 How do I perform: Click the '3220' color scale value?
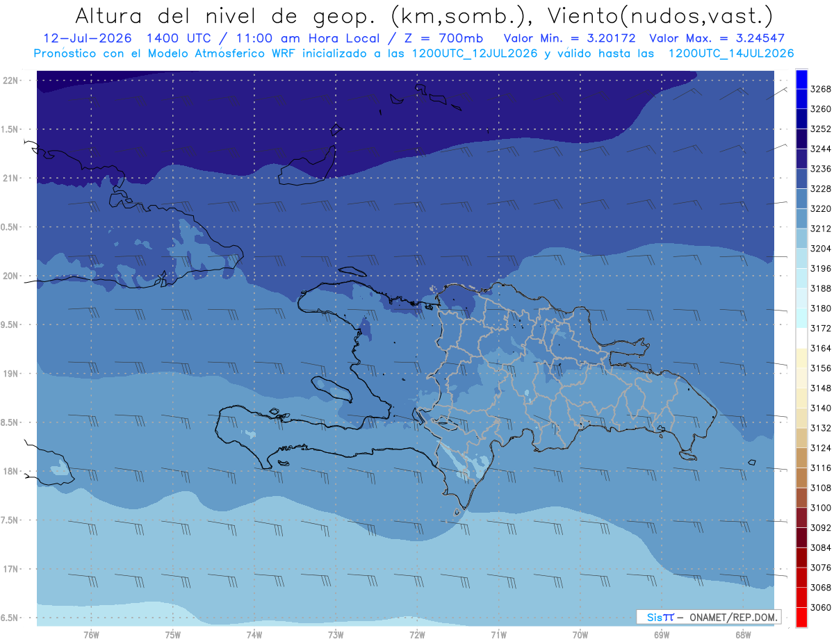pyautogui.click(x=821, y=208)
